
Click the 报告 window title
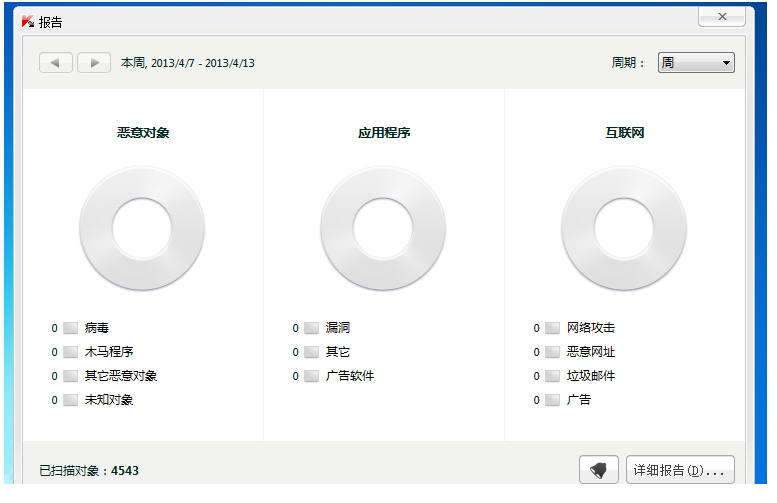pyautogui.click(x=51, y=22)
